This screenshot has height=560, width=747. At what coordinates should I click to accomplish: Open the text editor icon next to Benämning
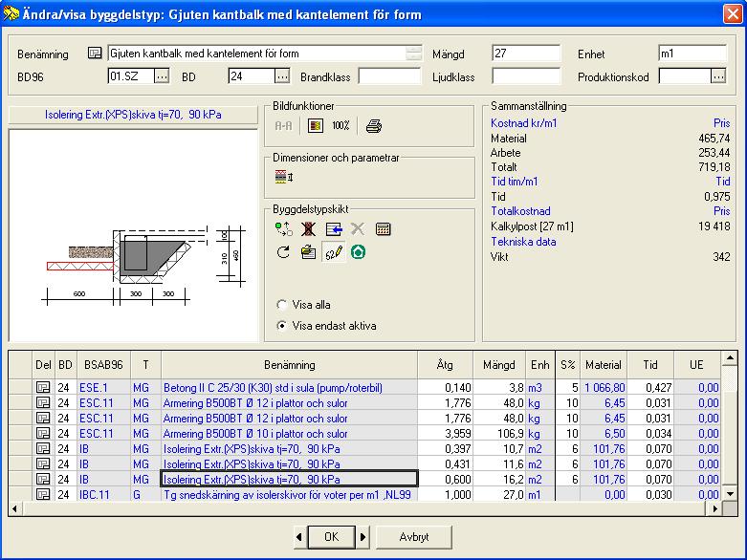[x=95, y=53]
